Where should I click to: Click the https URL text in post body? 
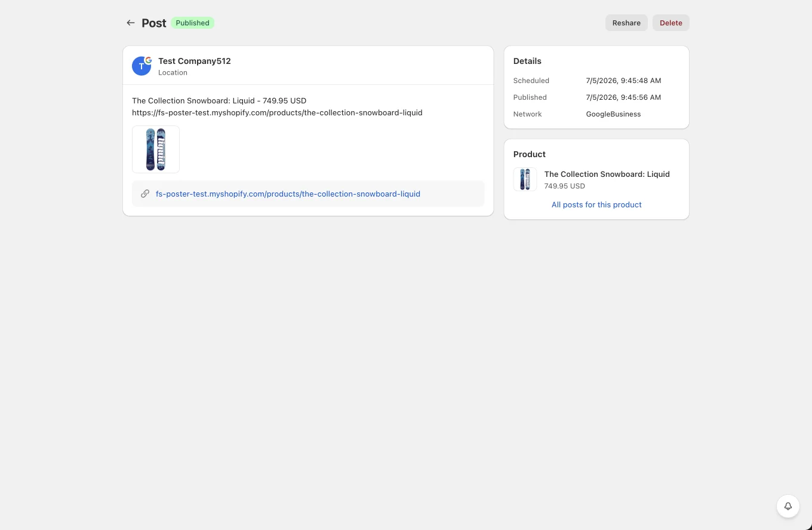point(277,112)
